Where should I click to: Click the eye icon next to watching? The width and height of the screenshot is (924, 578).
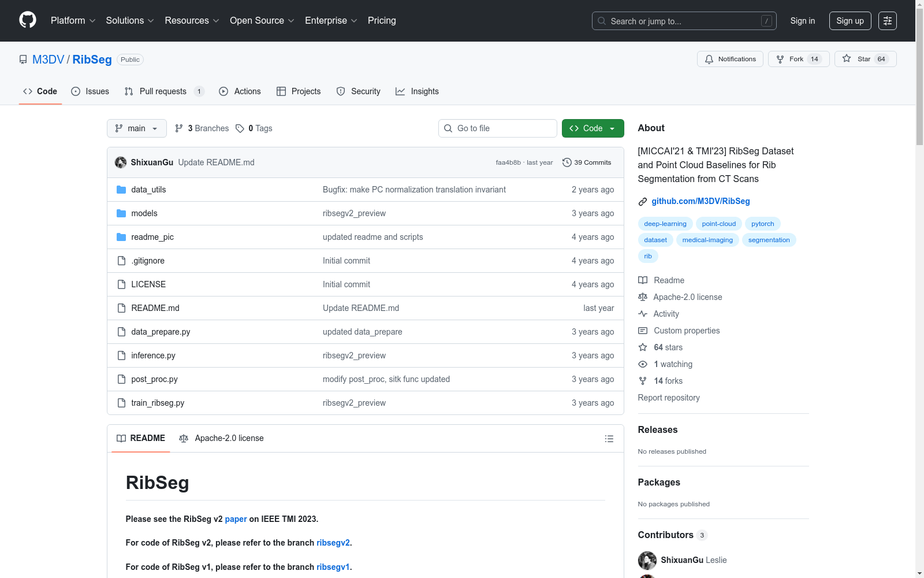(x=643, y=364)
